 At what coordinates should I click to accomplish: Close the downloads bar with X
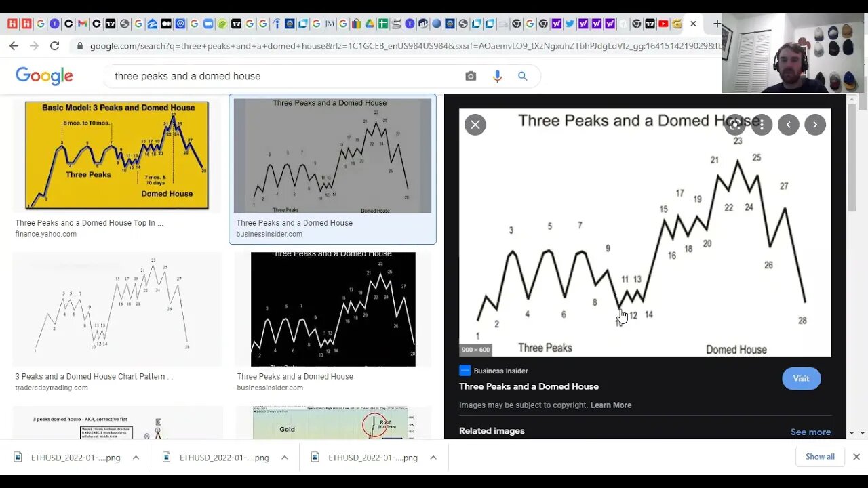pos(856,457)
